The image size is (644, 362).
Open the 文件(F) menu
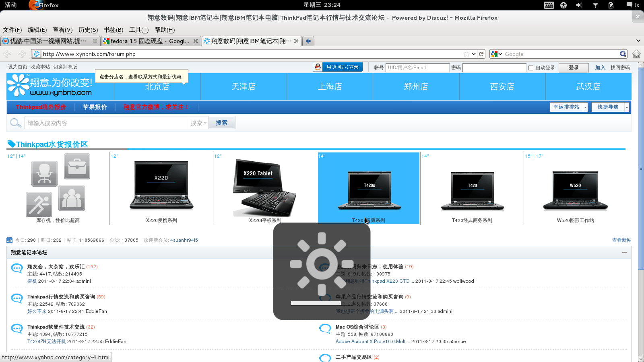click(x=12, y=30)
